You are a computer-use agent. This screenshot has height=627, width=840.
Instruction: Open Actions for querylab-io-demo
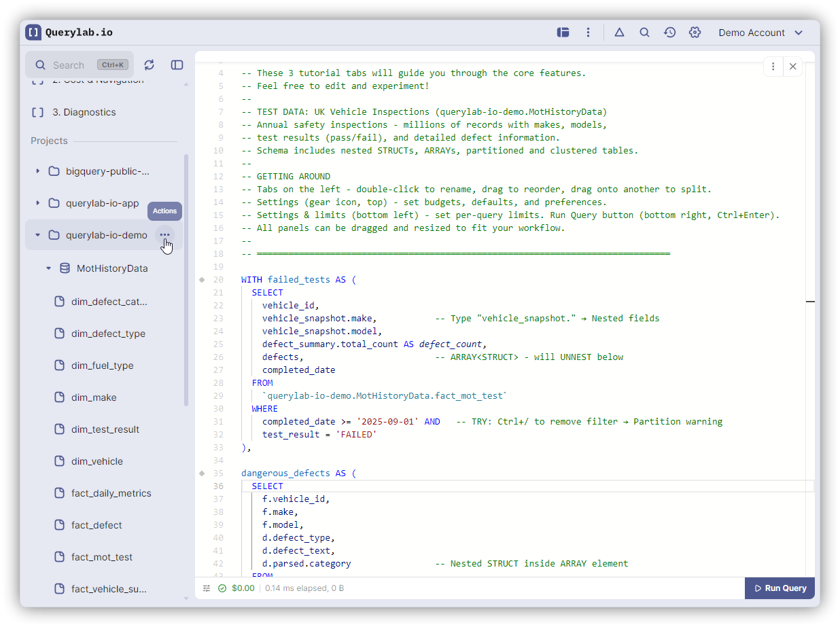point(164,235)
